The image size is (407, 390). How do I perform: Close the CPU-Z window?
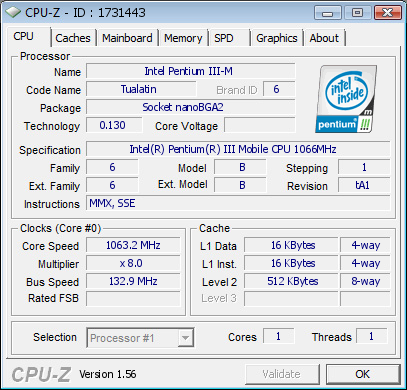(x=387, y=13)
